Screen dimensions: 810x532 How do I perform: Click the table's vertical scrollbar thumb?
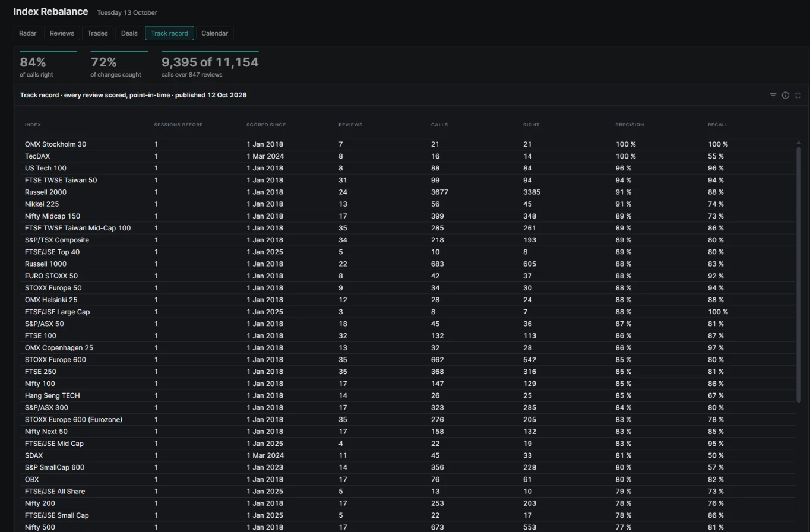click(798, 274)
